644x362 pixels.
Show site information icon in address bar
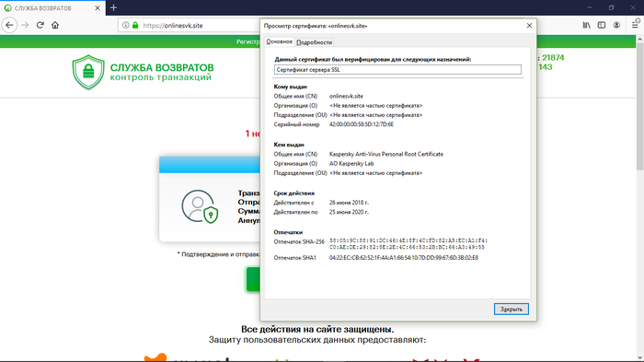[126, 25]
